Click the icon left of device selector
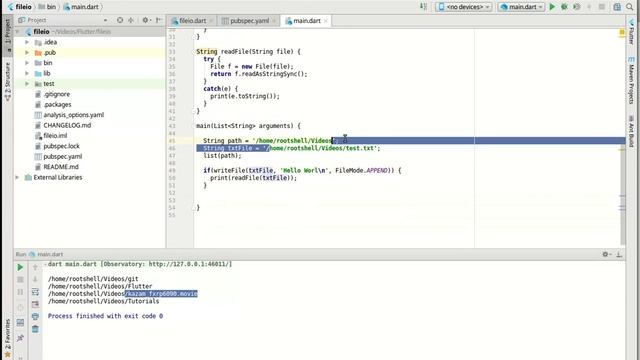 (423, 7)
